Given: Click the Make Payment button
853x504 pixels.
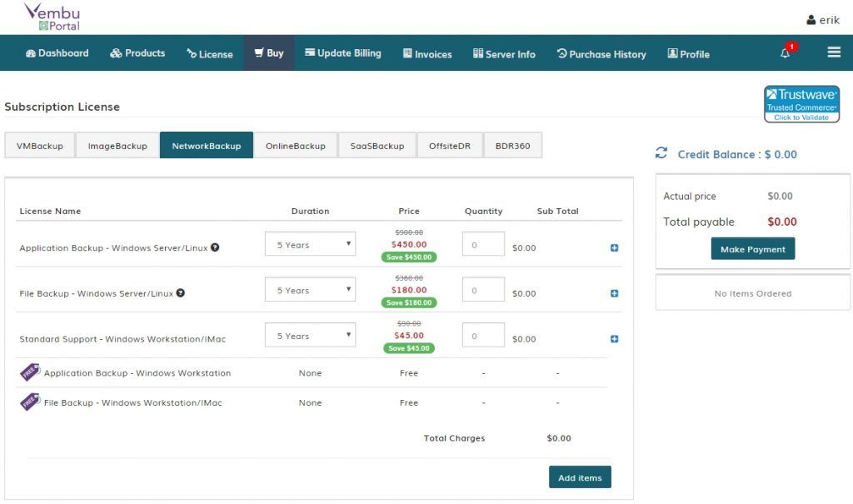Looking at the screenshot, I should pos(753,248).
